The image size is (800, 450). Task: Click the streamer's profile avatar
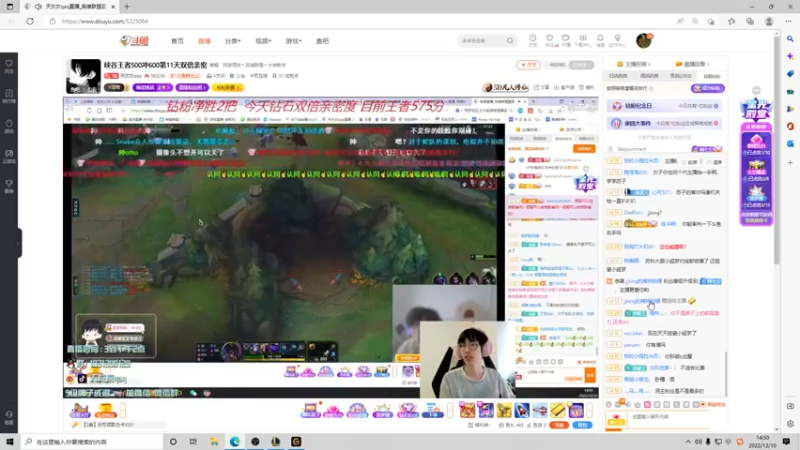[83, 76]
